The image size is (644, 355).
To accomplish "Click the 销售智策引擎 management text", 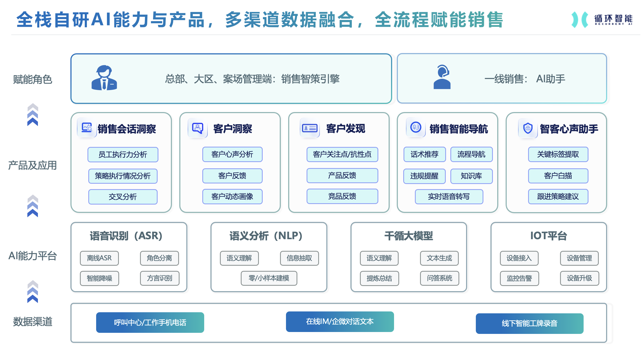I will click(x=252, y=79).
